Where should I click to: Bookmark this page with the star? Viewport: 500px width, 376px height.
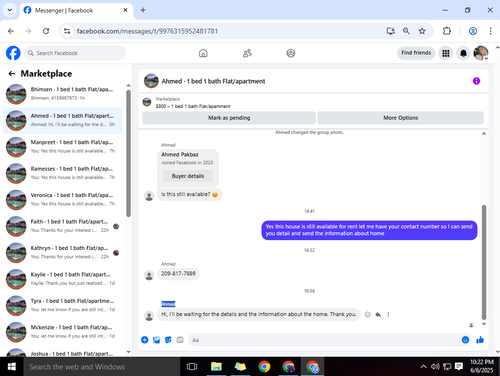pyautogui.click(x=422, y=31)
